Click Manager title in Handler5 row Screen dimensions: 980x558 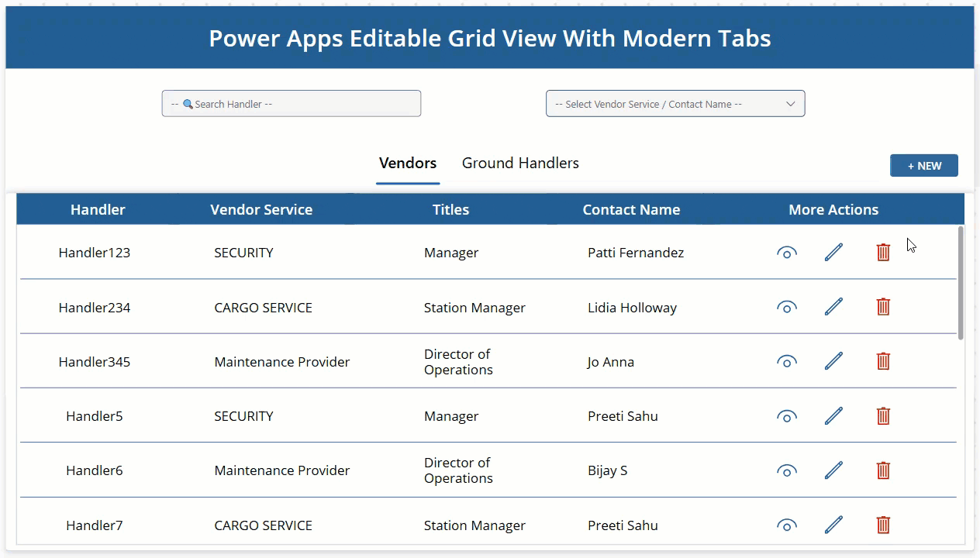451,416
